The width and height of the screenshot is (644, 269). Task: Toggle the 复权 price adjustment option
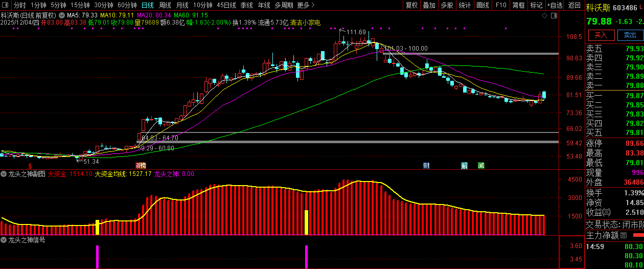411,5
